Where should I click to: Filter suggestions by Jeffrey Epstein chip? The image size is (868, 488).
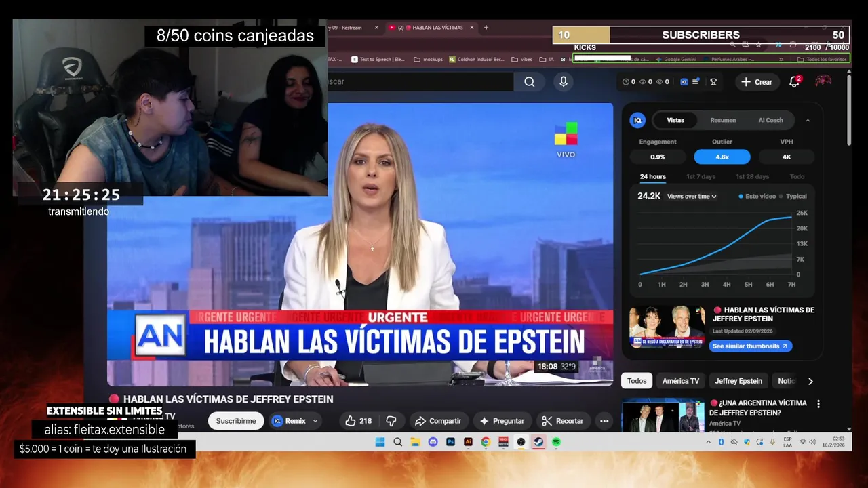[x=738, y=381]
